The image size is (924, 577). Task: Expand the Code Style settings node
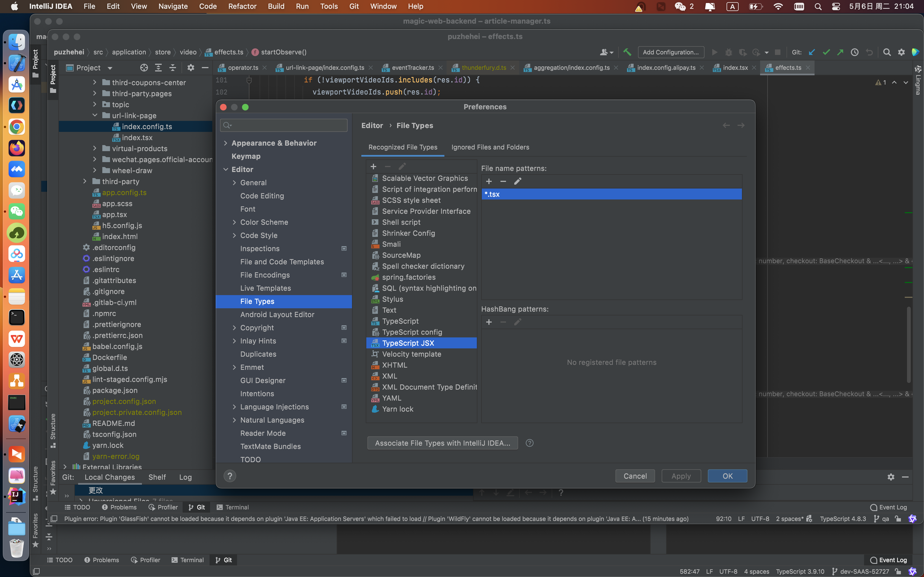(234, 235)
